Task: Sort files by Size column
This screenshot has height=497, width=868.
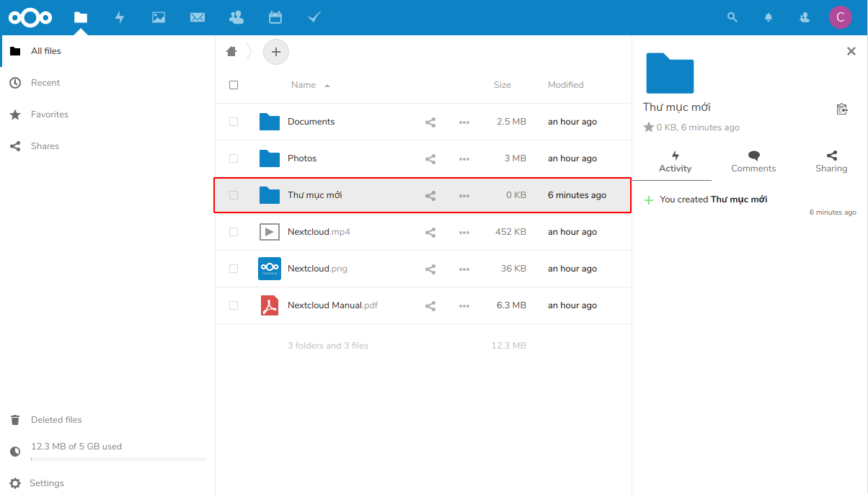Action: tap(502, 85)
